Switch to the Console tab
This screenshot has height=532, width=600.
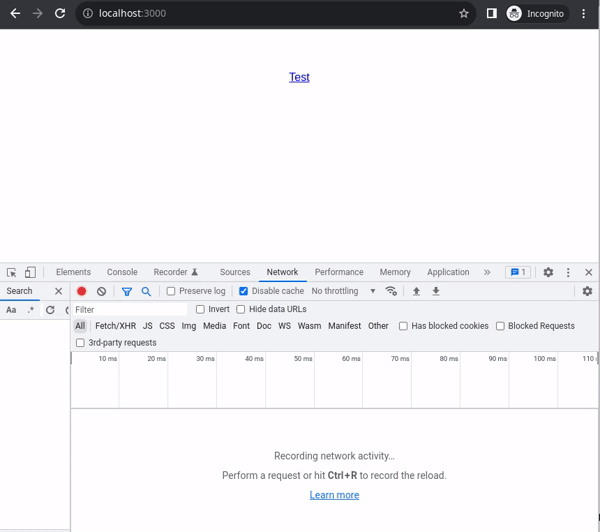click(122, 272)
